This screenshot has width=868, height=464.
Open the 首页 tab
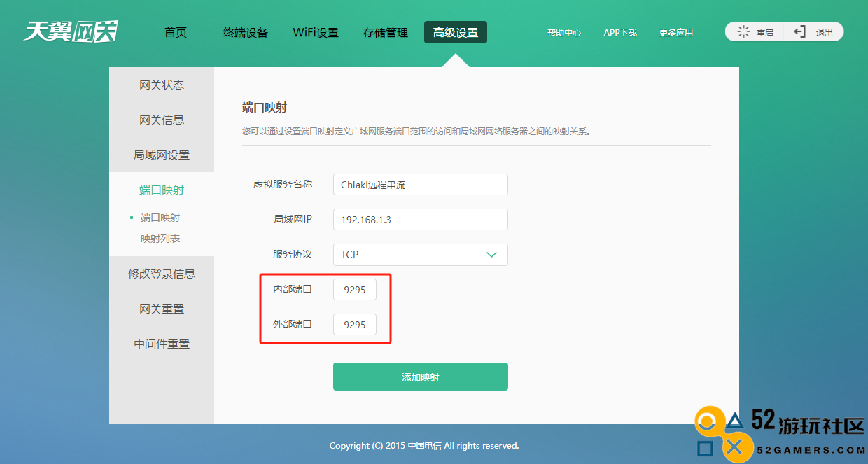tap(176, 32)
